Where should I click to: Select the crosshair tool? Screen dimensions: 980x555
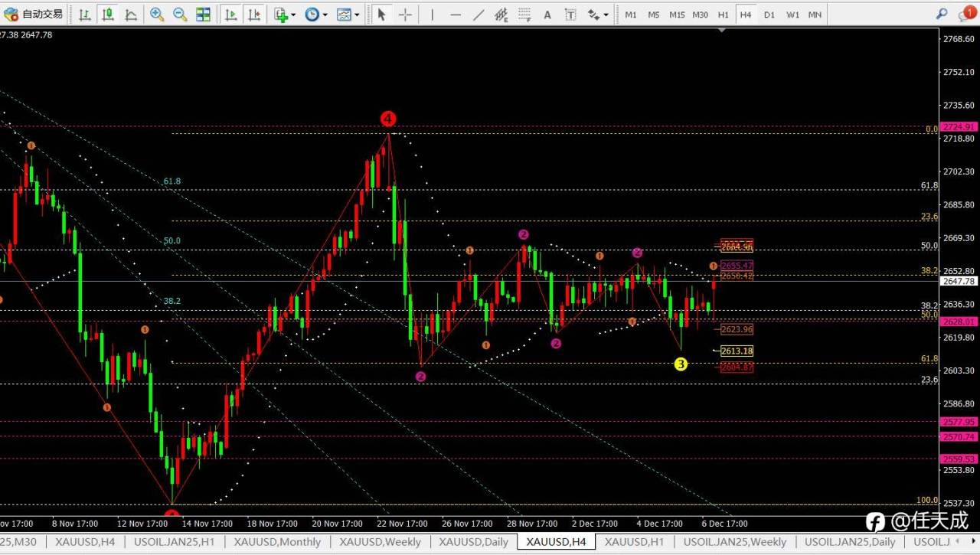click(x=405, y=14)
